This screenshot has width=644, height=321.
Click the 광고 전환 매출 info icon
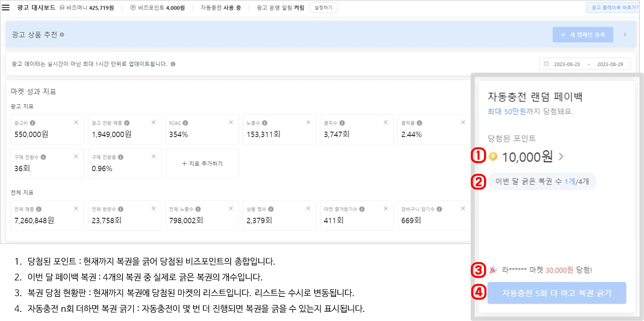click(x=127, y=123)
